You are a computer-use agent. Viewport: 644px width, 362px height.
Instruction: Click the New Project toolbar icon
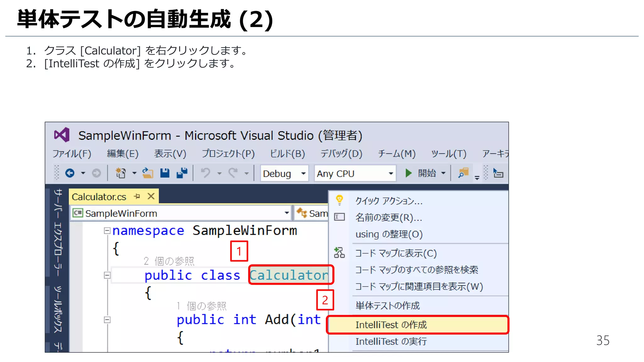point(121,173)
